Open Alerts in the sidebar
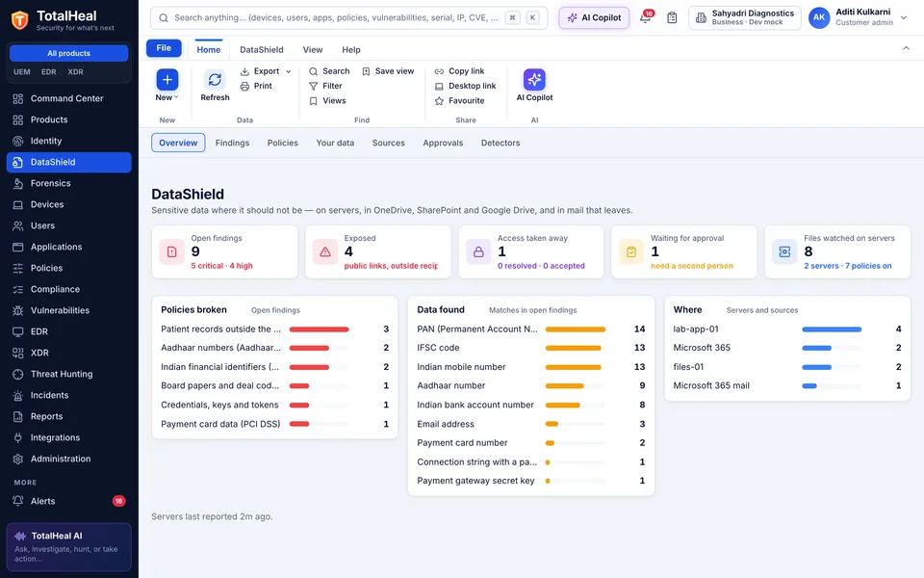Image resolution: width=924 pixels, height=578 pixels. point(69,501)
